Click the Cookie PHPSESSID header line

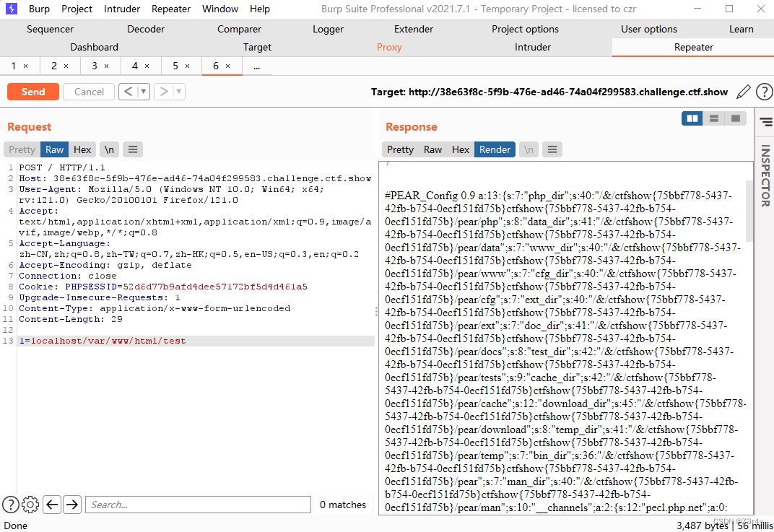(163, 287)
